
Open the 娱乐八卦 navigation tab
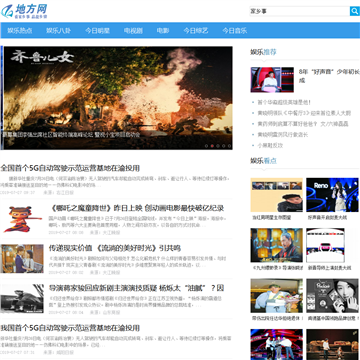point(58,31)
